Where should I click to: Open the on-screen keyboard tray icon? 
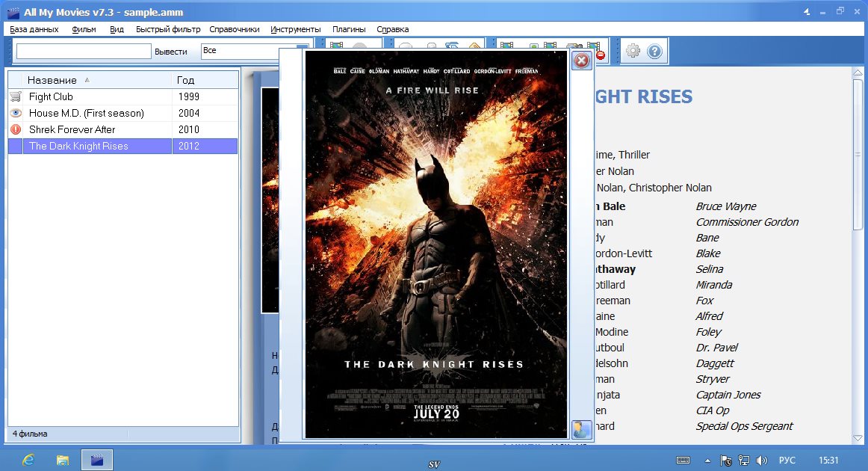tap(683, 461)
